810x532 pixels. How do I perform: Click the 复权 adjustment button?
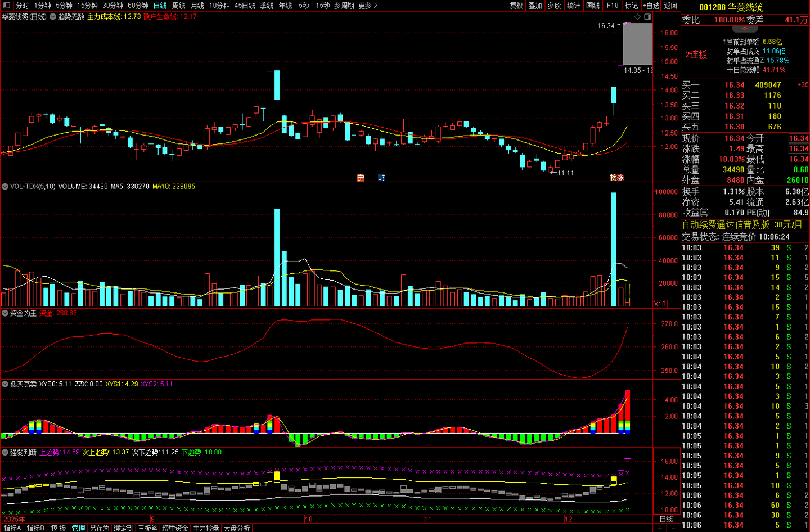click(516, 6)
